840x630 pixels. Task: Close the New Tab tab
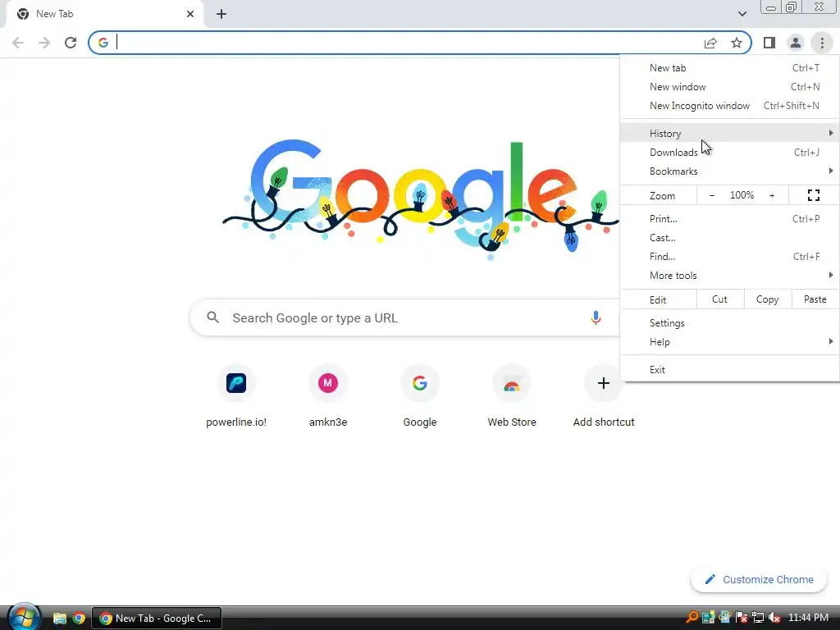click(x=190, y=14)
